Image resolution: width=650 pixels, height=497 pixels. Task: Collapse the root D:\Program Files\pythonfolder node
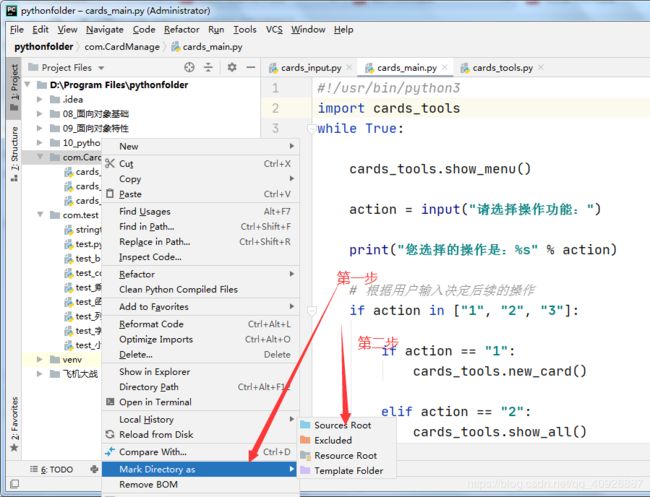click(27, 85)
